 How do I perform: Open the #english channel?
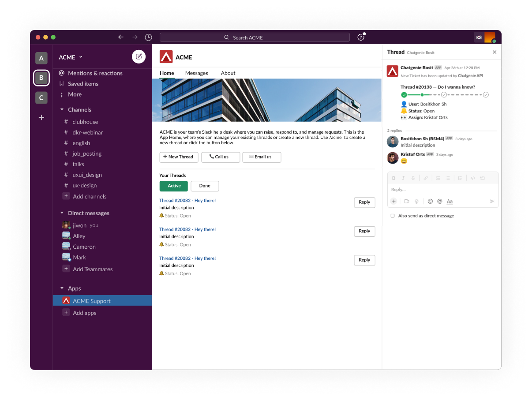(77, 143)
